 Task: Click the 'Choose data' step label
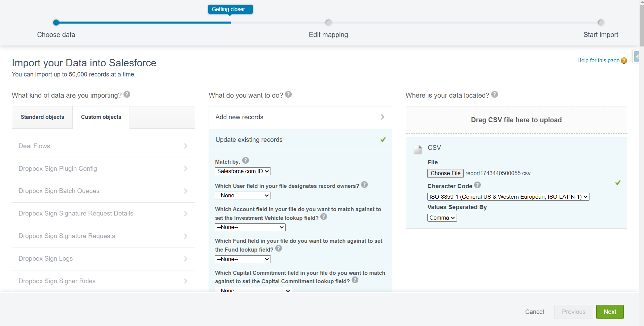56,35
